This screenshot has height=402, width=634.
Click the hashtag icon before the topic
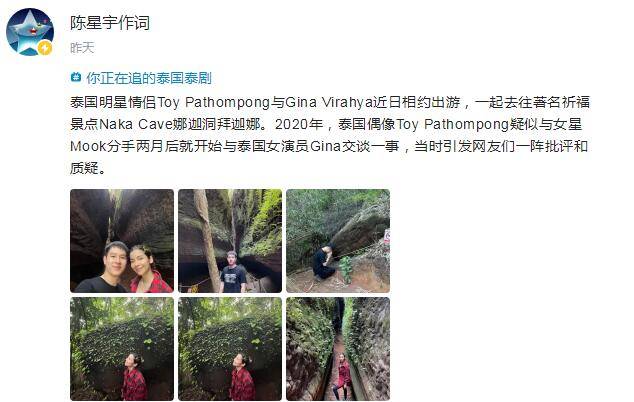76,77
